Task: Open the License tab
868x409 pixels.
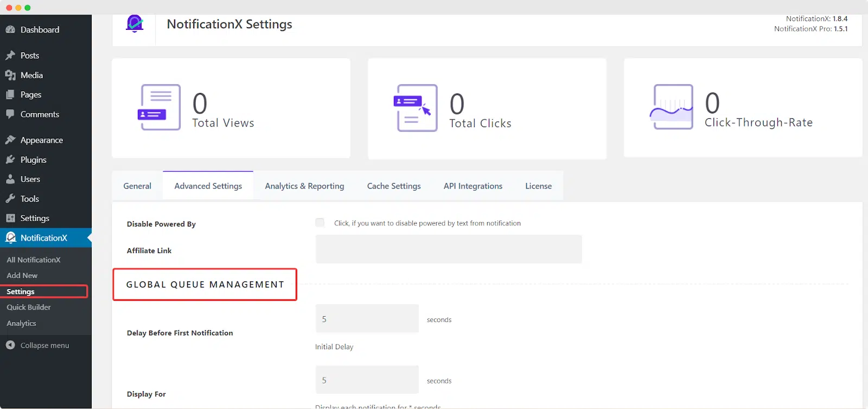Action: click(538, 186)
